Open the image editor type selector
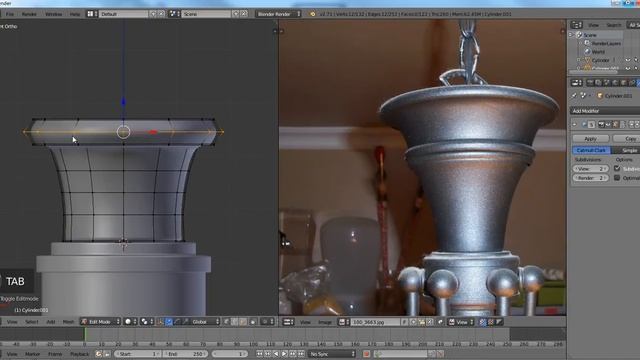 (x=289, y=322)
